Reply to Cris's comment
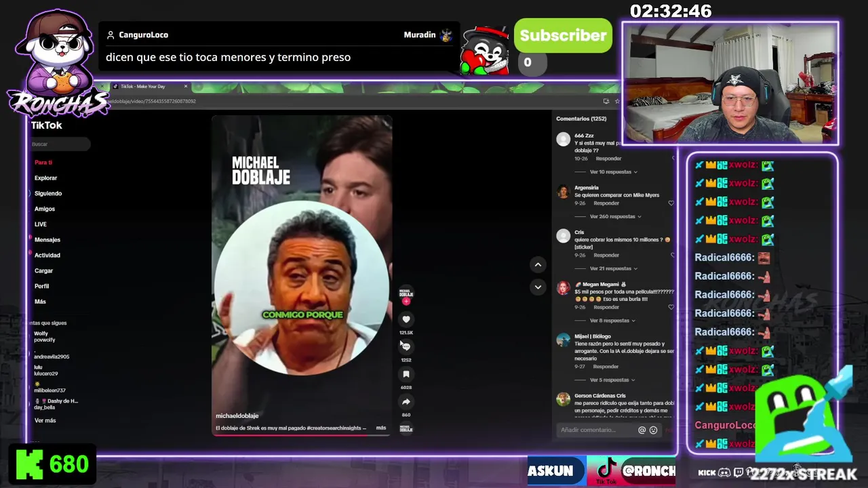Viewport: 868px width, 488px height. 606,255
